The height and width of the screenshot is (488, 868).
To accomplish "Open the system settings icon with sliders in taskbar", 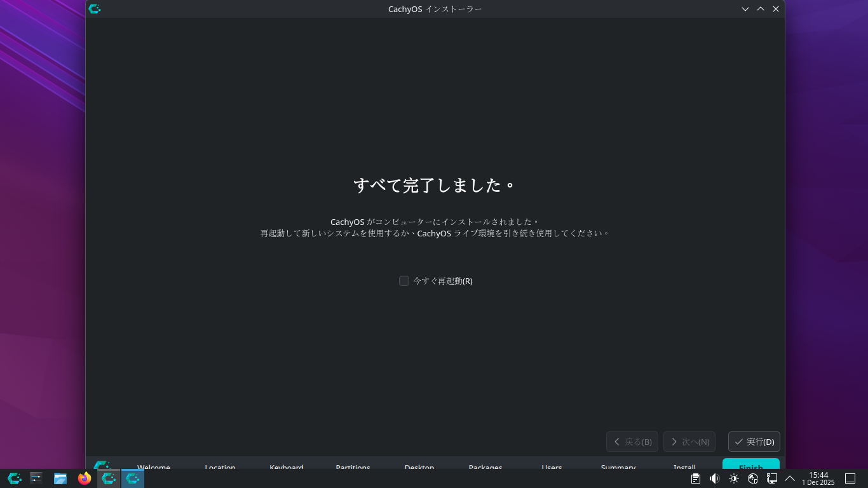I will (36, 478).
